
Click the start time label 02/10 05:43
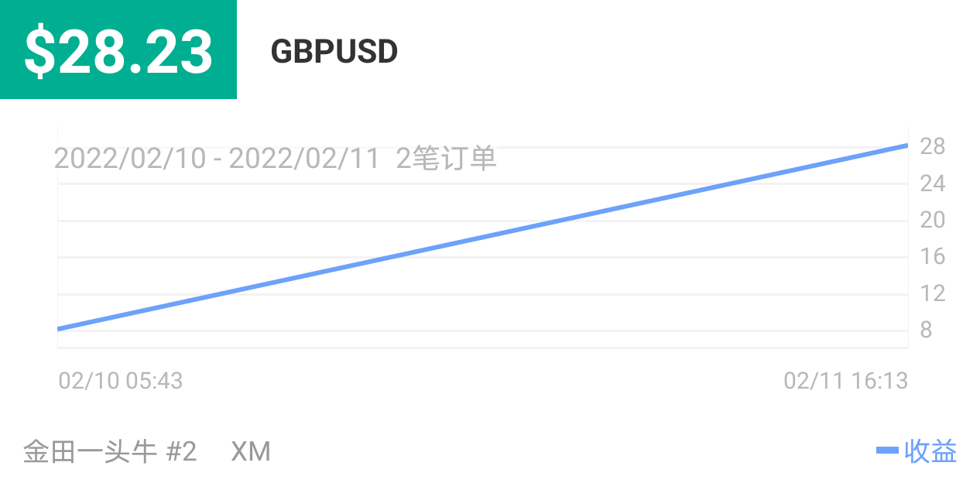121,381
